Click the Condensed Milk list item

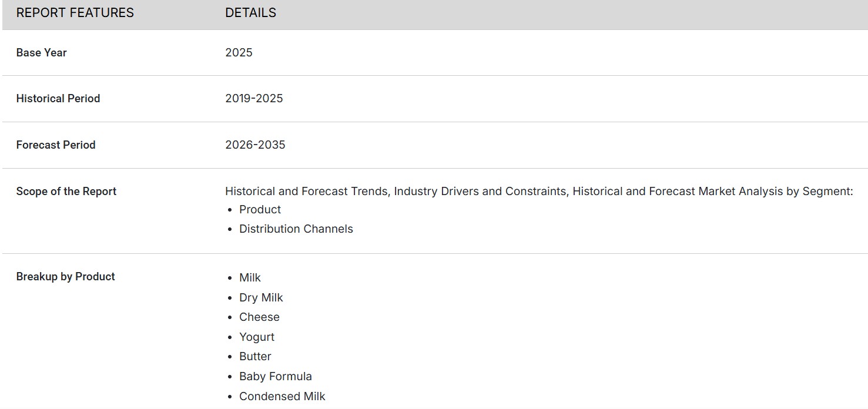[x=282, y=397]
